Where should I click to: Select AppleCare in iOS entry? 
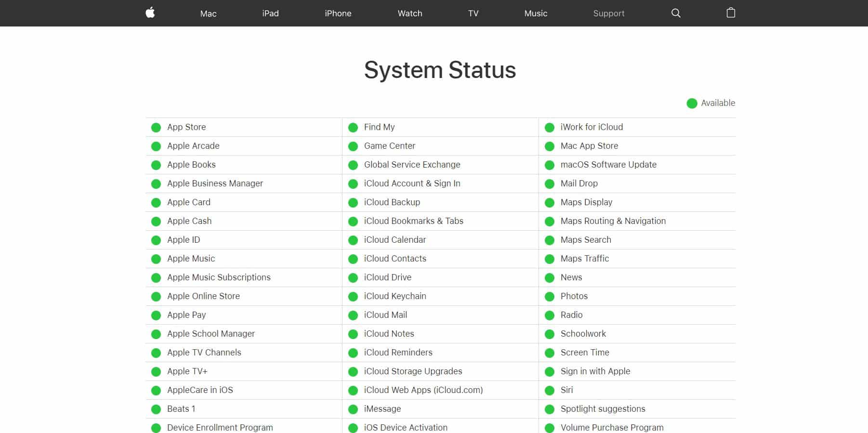pos(200,390)
